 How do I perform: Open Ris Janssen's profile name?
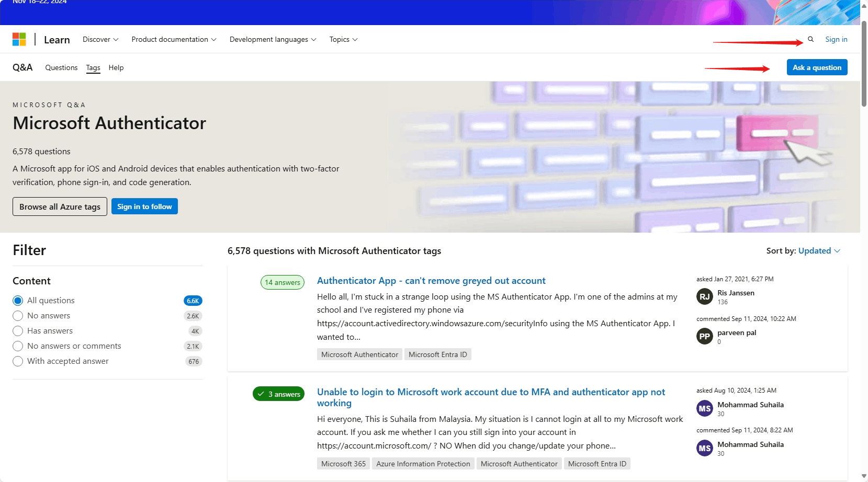[736, 293]
